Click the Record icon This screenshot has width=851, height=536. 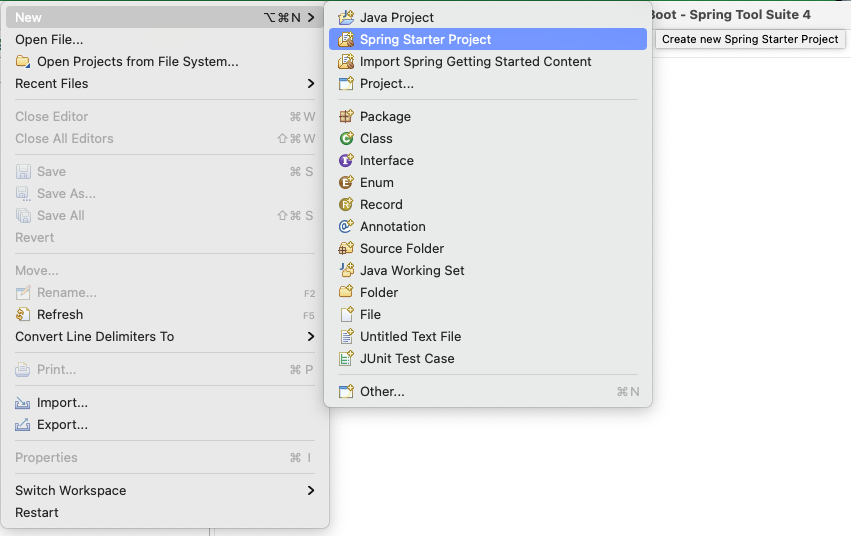pos(346,204)
